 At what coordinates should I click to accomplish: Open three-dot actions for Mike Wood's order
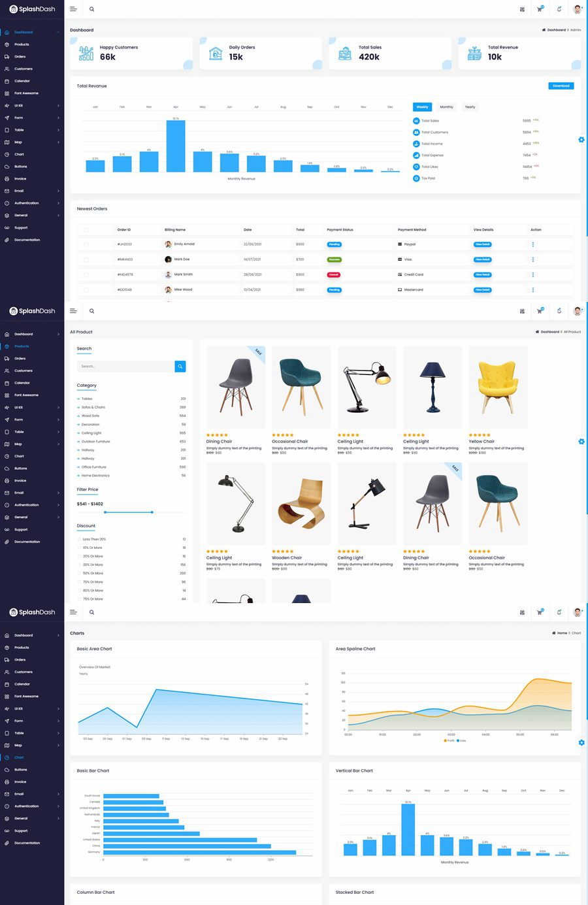[532, 289]
